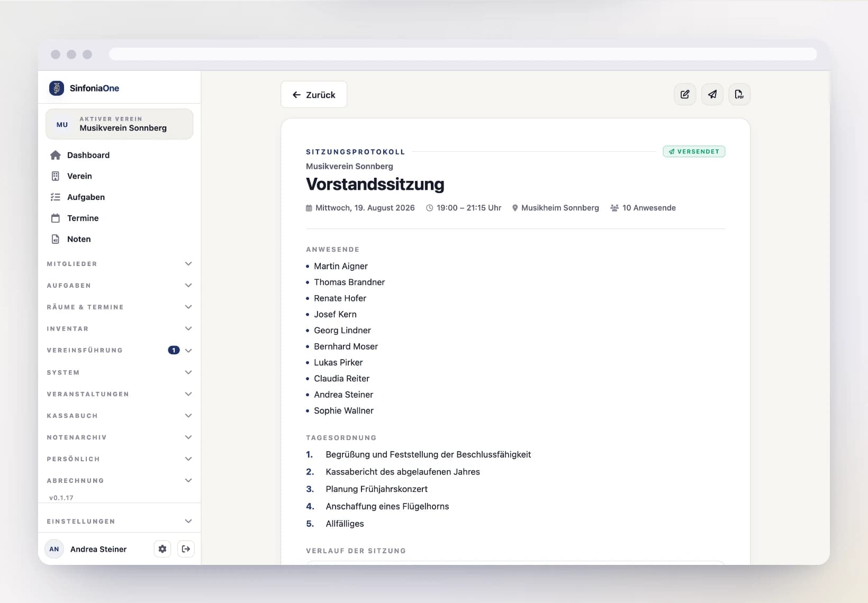The image size is (868, 603).
Task: Expand the Mitglieder section
Action: point(119,264)
